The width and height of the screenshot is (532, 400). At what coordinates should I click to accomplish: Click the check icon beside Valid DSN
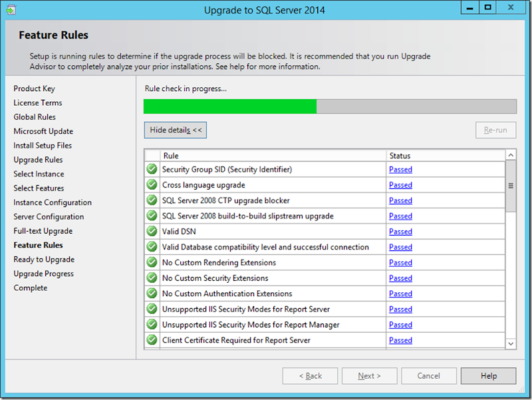click(152, 231)
